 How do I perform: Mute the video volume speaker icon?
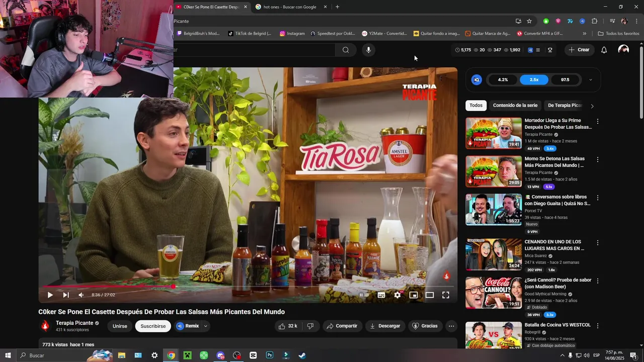click(81, 295)
